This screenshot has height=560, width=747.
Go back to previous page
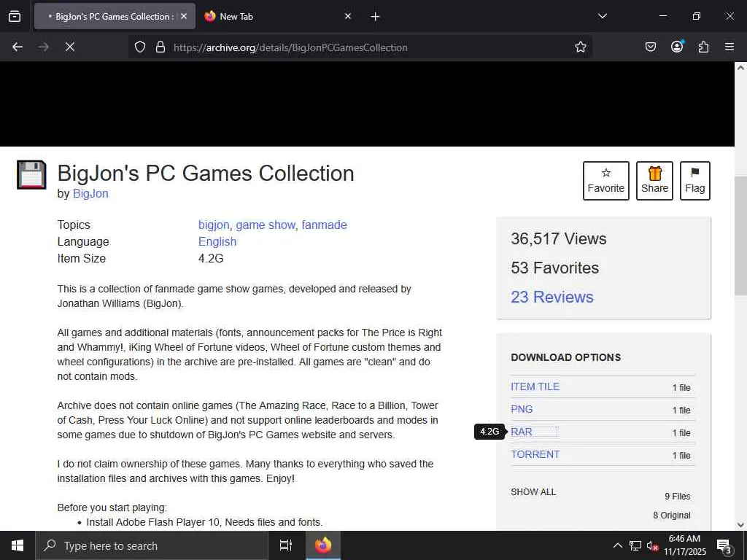[x=18, y=47]
